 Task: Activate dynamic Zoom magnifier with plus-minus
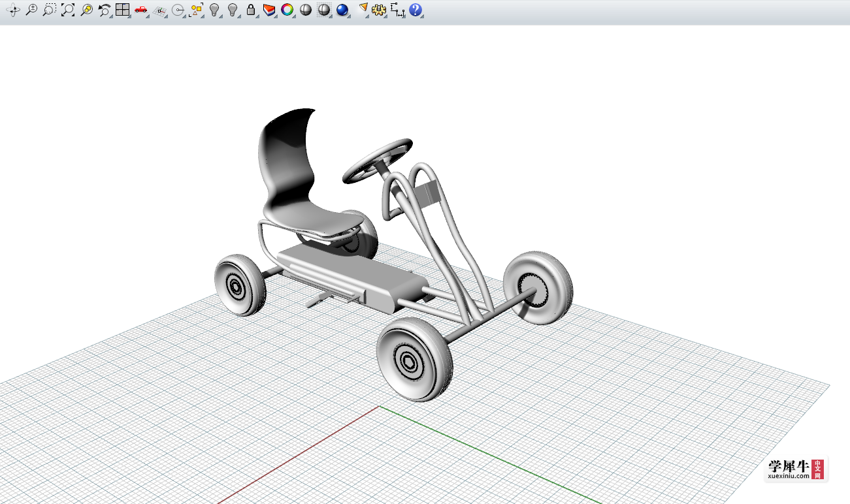31,10
